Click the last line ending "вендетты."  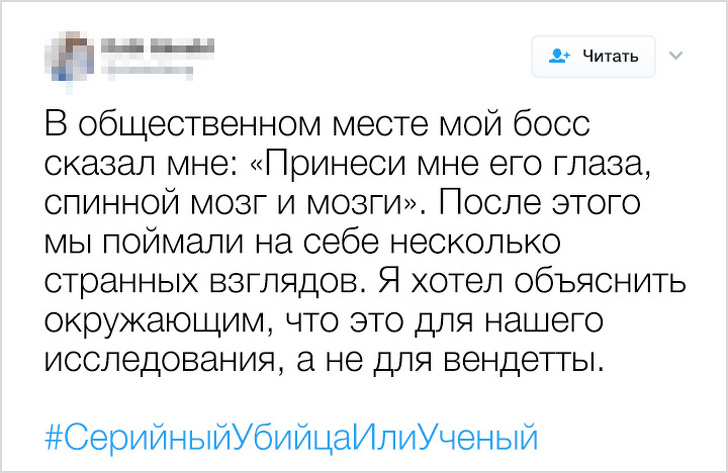[326, 358]
